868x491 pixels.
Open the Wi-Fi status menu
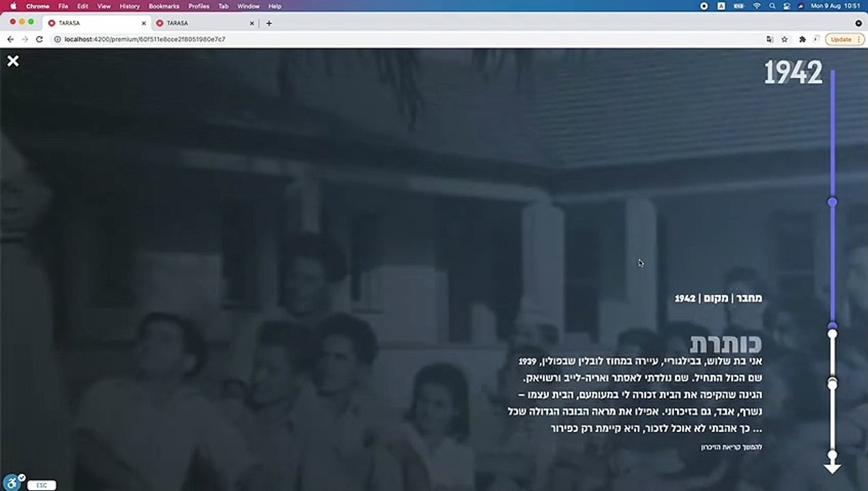point(757,6)
